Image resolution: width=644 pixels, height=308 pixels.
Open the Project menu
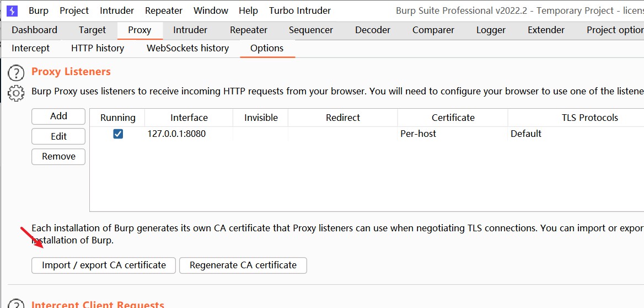pos(74,10)
